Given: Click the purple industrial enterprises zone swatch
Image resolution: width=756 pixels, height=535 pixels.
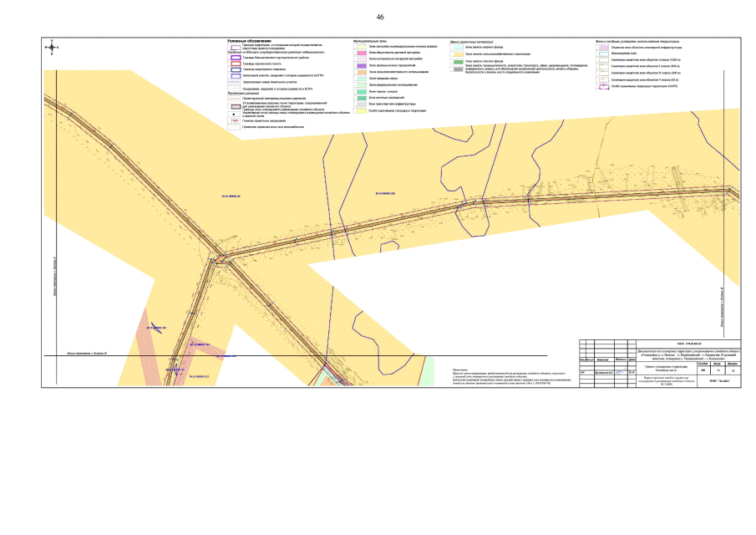Looking at the screenshot, I should coord(362,65).
